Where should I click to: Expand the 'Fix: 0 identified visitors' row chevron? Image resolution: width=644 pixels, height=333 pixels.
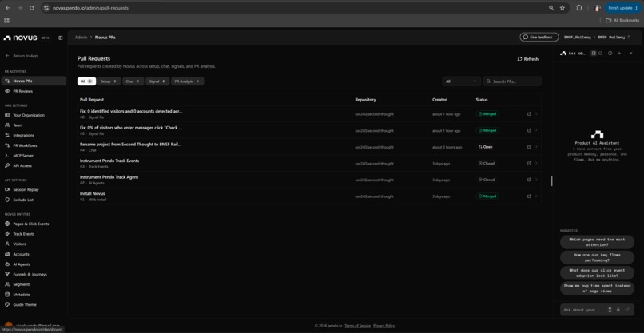[x=536, y=113]
